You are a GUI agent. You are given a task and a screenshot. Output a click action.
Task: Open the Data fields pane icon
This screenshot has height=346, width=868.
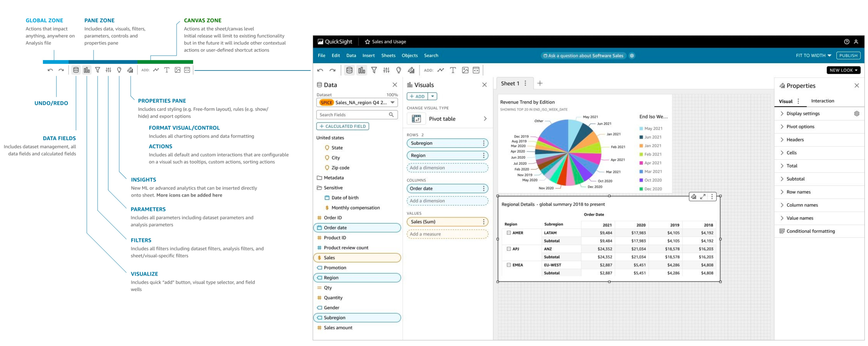pos(349,70)
